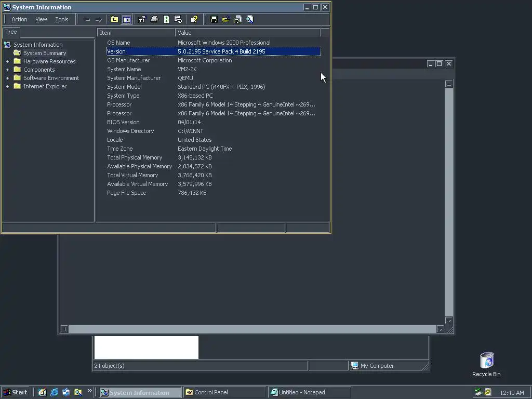
Task: Click the Notepad vertical scrollbar track
Action: coord(449,203)
